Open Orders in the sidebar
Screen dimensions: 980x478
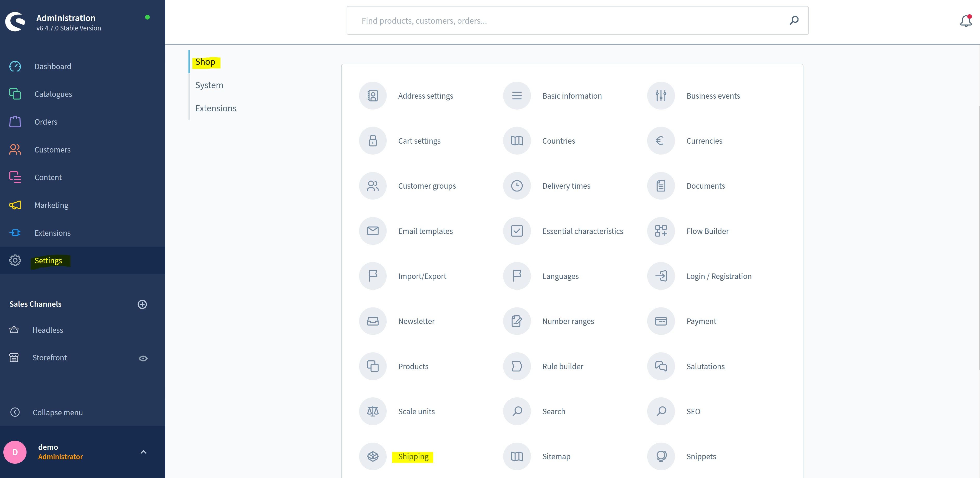click(82, 122)
